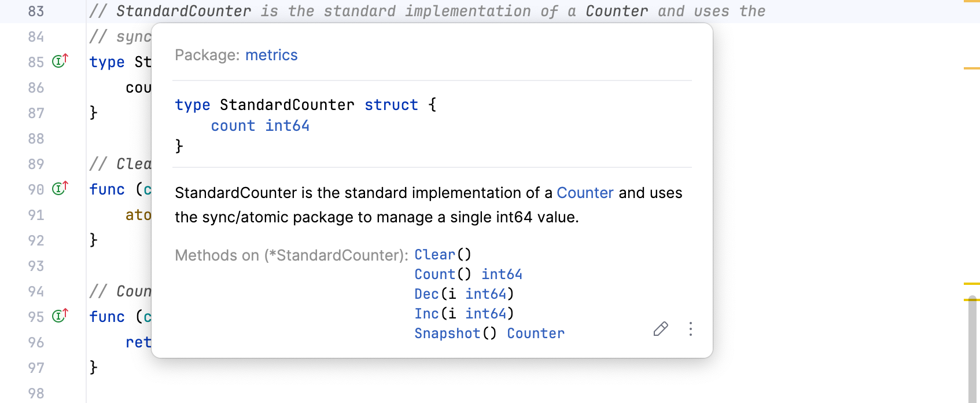Open the three-dot more options menu
The width and height of the screenshot is (980, 403).
pos(690,329)
